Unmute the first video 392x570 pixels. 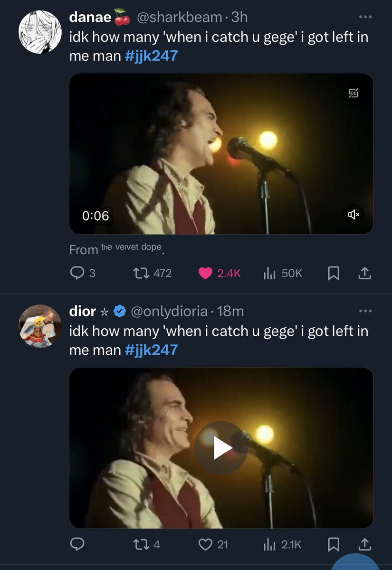click(354, 215)
